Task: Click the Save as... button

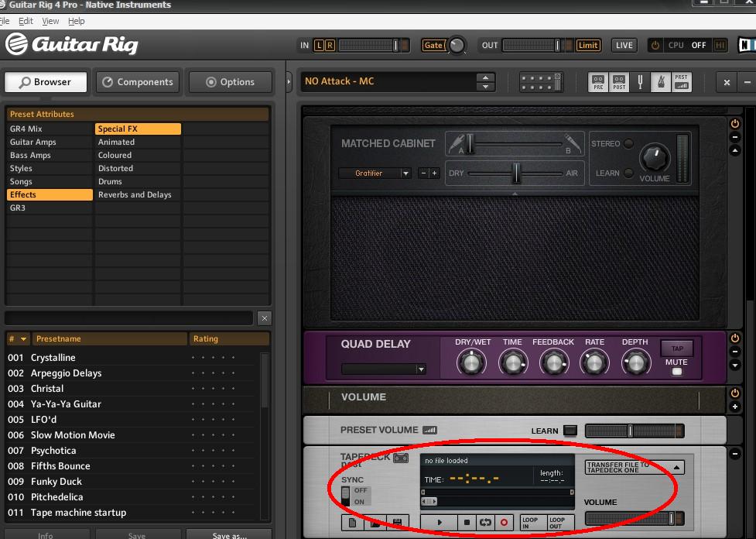Action: (230, 534)
